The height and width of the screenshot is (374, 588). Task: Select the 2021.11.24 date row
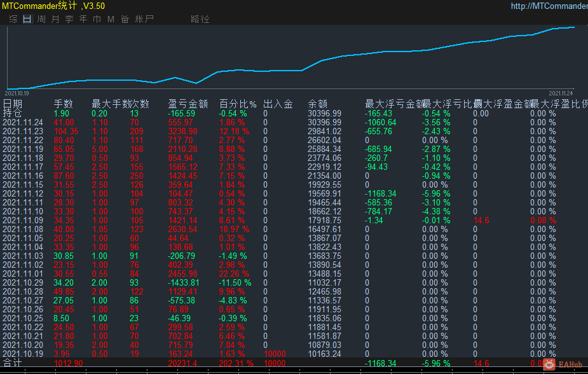(x=23, y=122)
